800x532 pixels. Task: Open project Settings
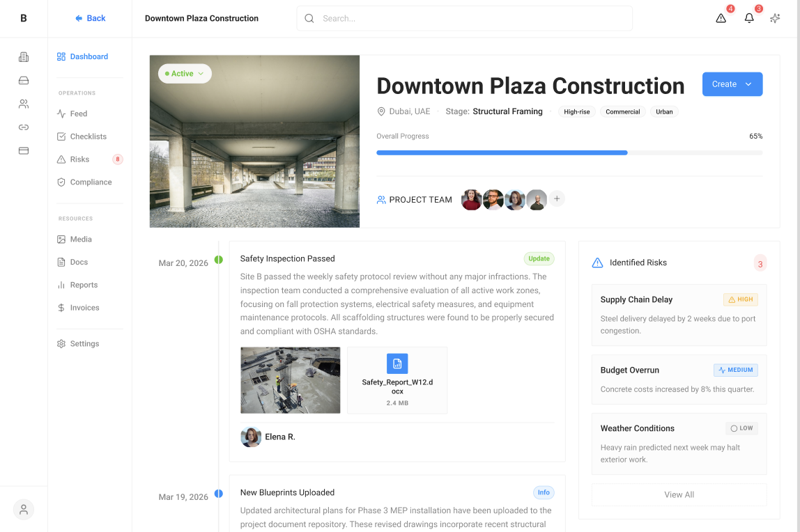tap(78, 343)
